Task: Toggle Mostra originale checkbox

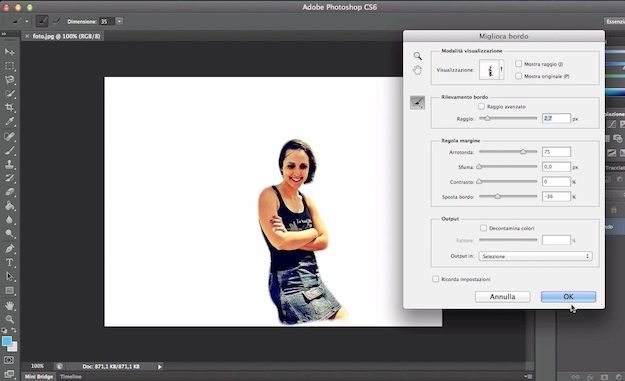Action: tap(519, 76)
